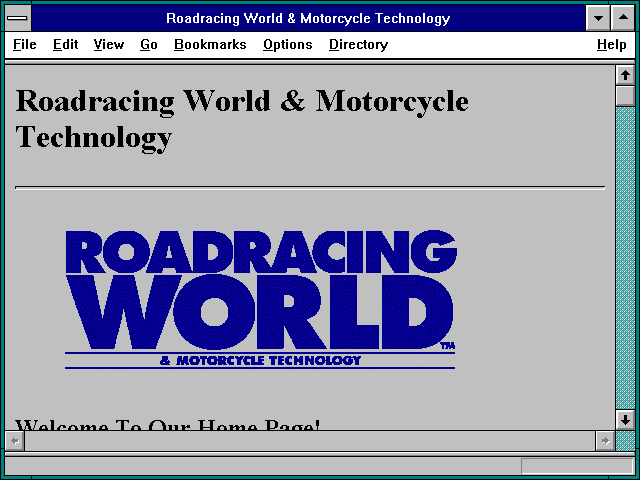
Task: Click the status bar progress box
Action: click(578, 466)
